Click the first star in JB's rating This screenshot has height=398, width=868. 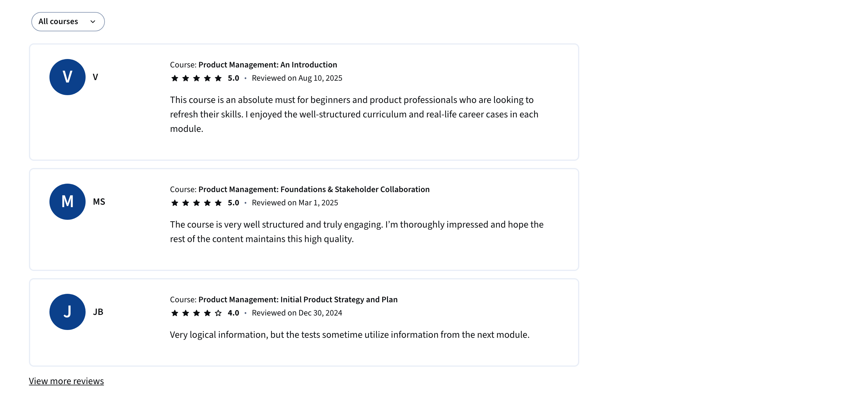[x=175, y=313]
